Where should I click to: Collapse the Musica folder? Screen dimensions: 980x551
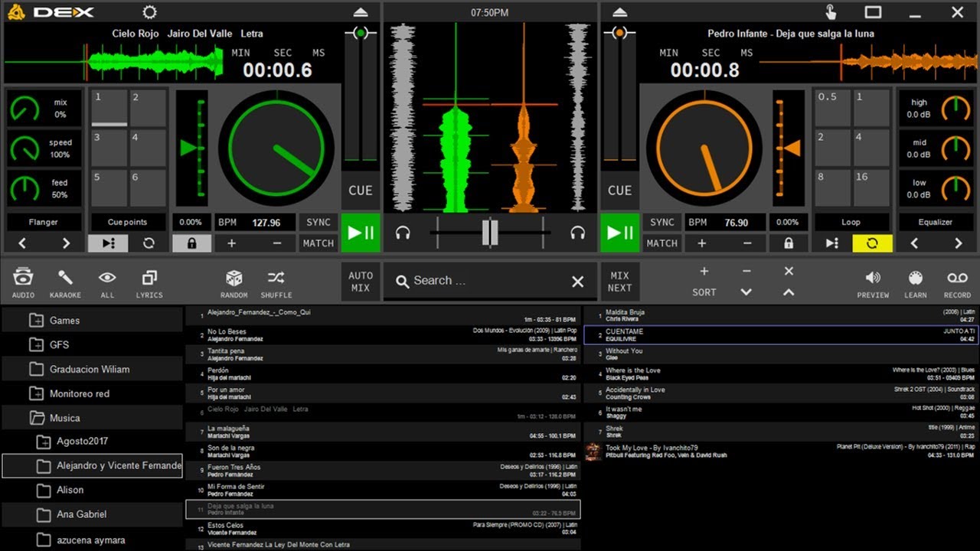pyautogui.click(x=36, y=419)
